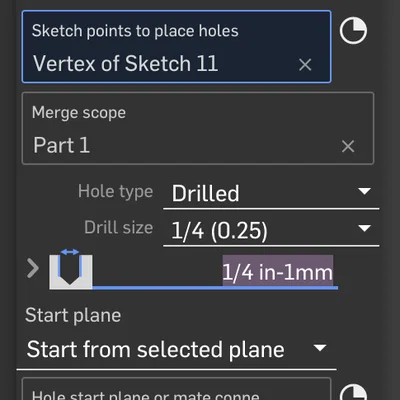400x400 pixels.
Task: Select the 1/4 (0.25) drill size value
Action: (x=219, y=231)
